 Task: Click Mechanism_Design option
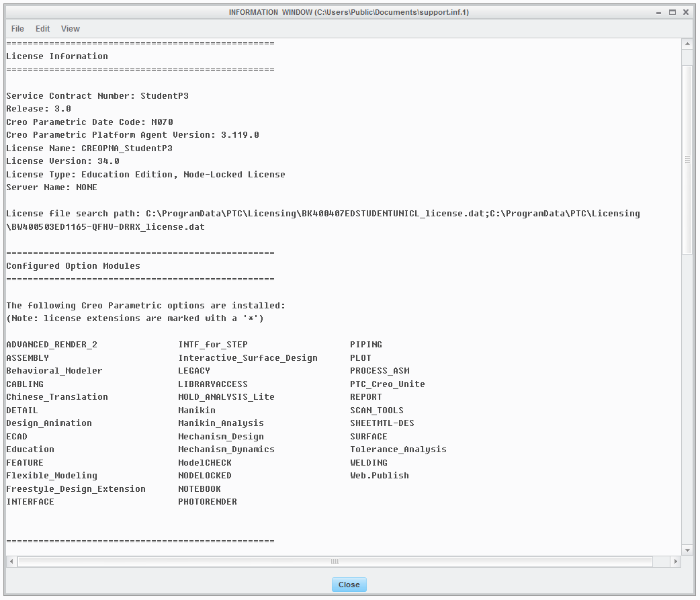click(x=221, y=437)
